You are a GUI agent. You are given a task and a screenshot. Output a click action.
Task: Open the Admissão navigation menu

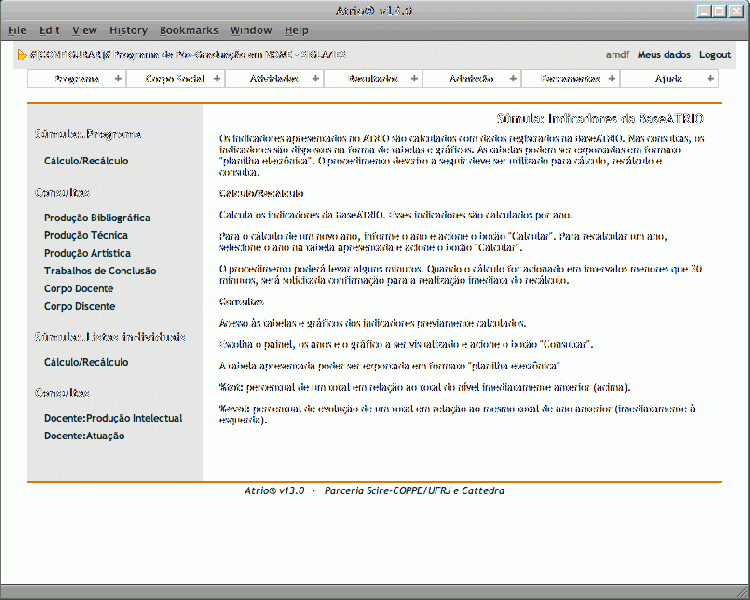click(x=471, y=79)
